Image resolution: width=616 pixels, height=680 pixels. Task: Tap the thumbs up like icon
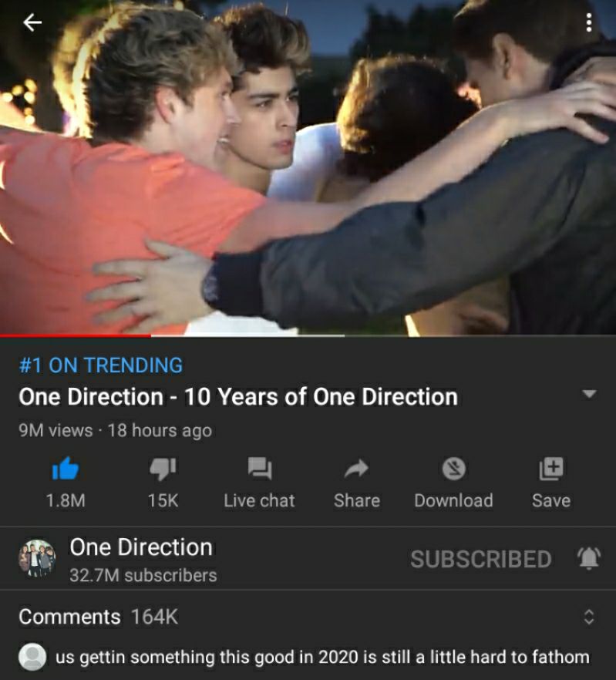coord(66,469)
